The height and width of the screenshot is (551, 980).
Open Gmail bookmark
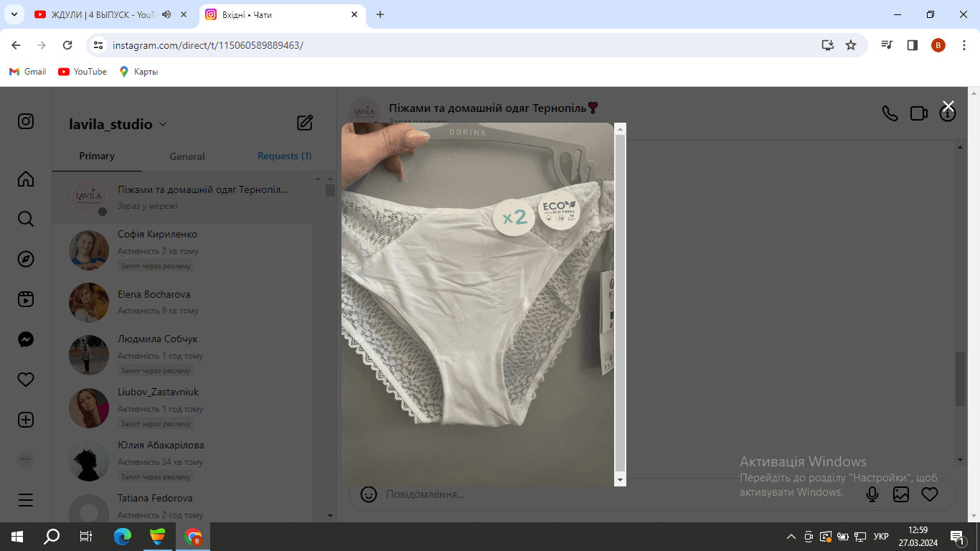[x=27, y=72]
